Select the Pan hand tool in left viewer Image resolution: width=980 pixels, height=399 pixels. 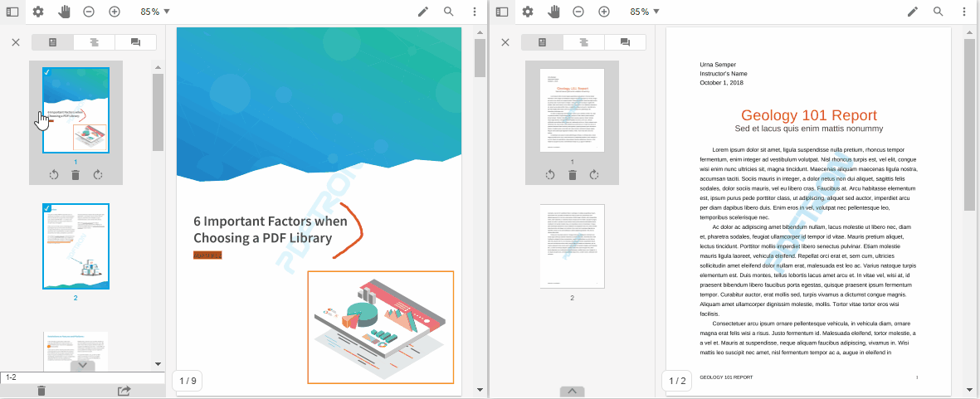[64, 12]
